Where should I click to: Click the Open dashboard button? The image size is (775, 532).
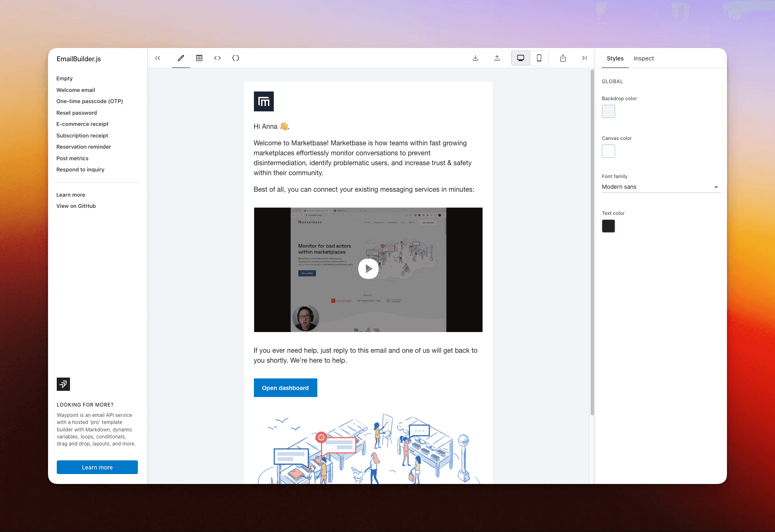[285, 388]
